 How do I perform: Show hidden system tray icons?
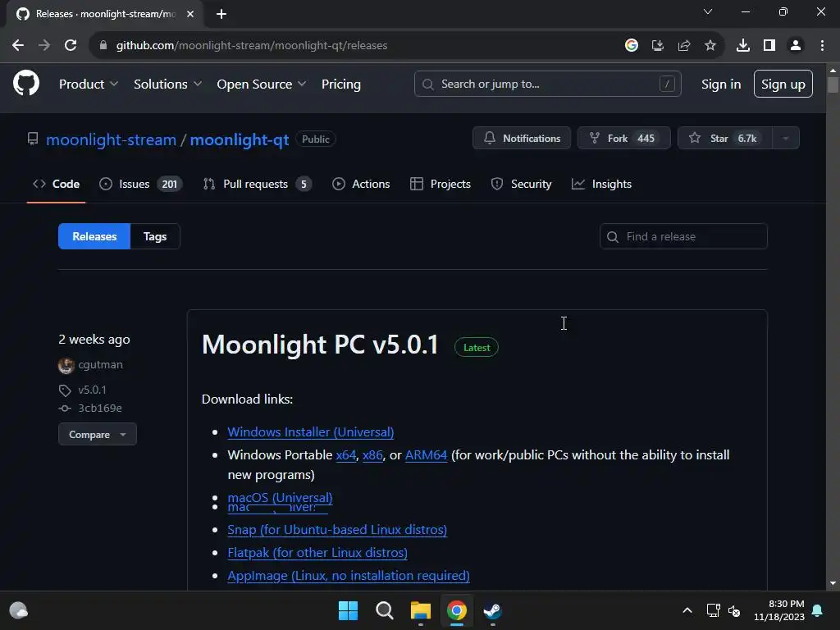pyautogui.click(x=687, y=610)
